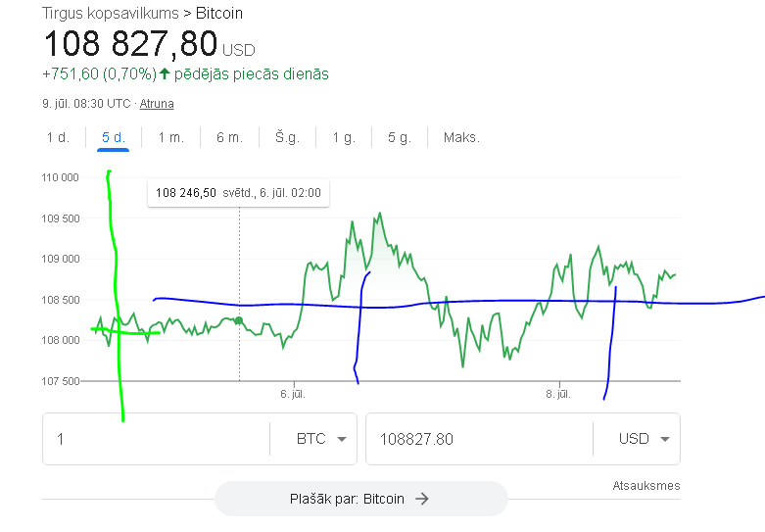The width and height of the screenshot is (765, 532).
Task: Select the Š.g. year-to-date tab
Action: (x=287, y=137)
